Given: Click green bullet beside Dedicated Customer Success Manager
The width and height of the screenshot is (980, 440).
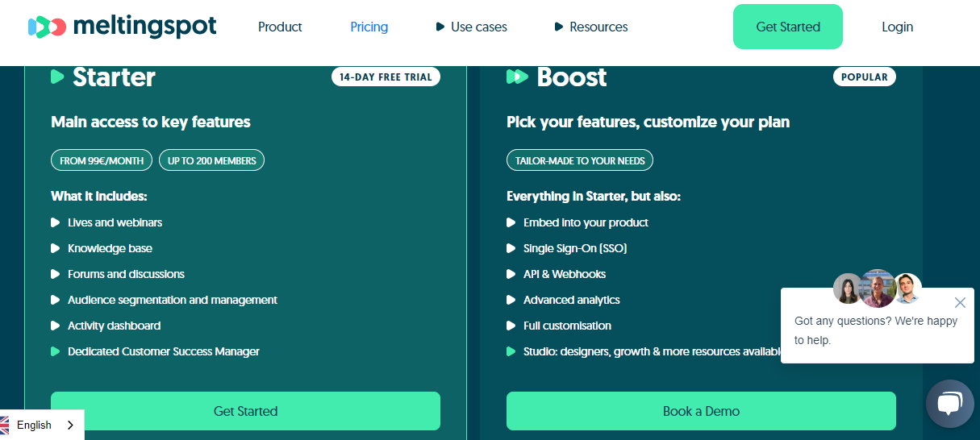Looking at the screenshot, I should [56, 351].
